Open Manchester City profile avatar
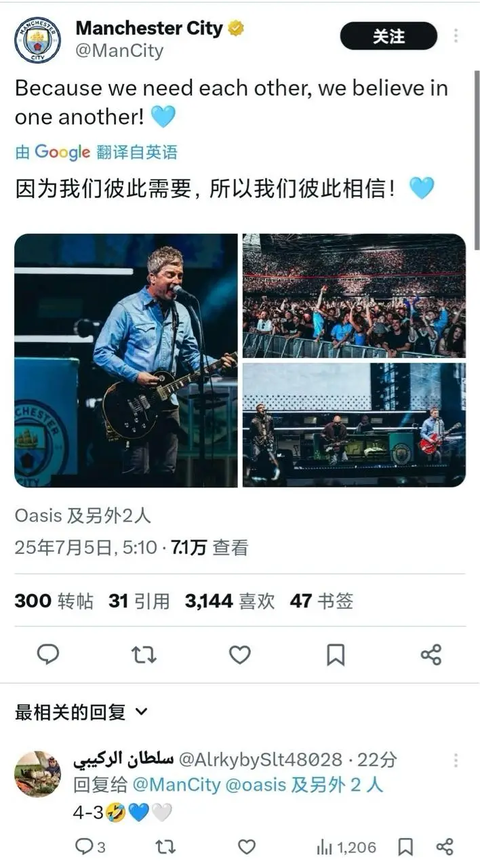The width and height of the screenshot is (480, 868). 37,40
